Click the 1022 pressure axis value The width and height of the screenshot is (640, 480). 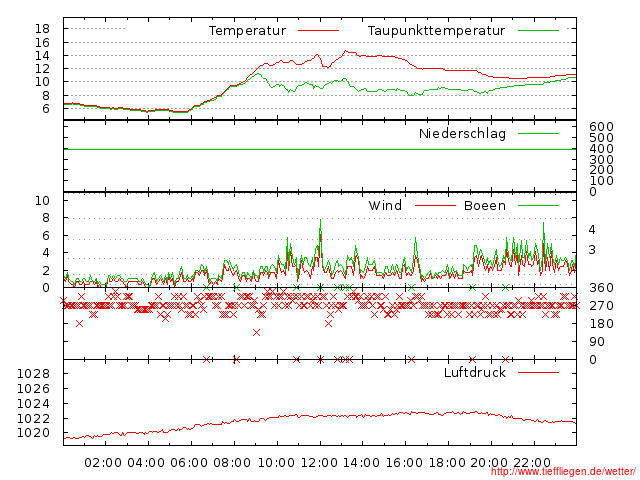(x=33, y=418)
